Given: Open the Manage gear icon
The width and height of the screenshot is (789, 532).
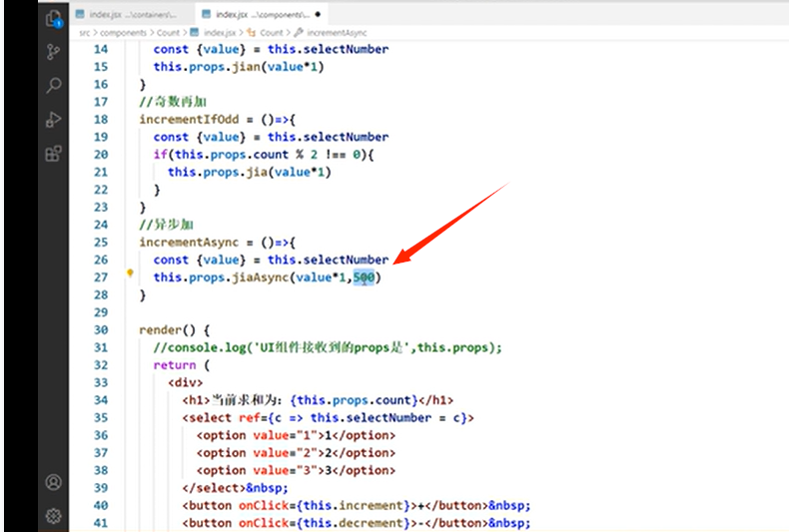Looking at the screenshot, I should pyautogui.click(x=53, y=515).
